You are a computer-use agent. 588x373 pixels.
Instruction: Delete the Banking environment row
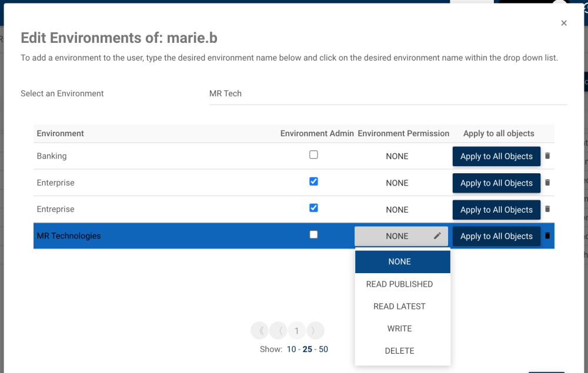[x=547, y=156]
